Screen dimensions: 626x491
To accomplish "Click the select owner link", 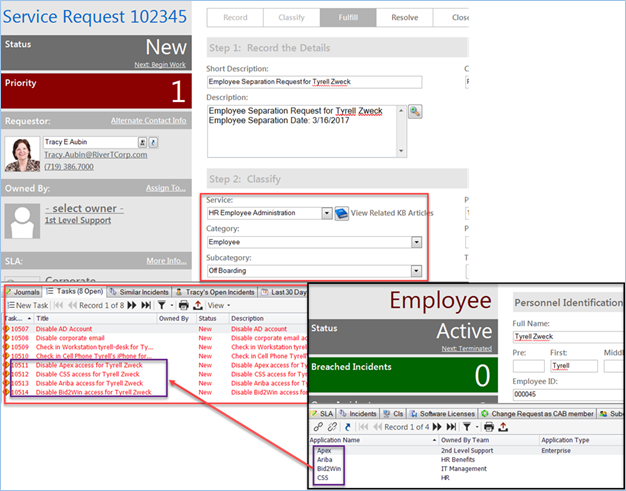I will pyautogui.click(x=84, y=208).
